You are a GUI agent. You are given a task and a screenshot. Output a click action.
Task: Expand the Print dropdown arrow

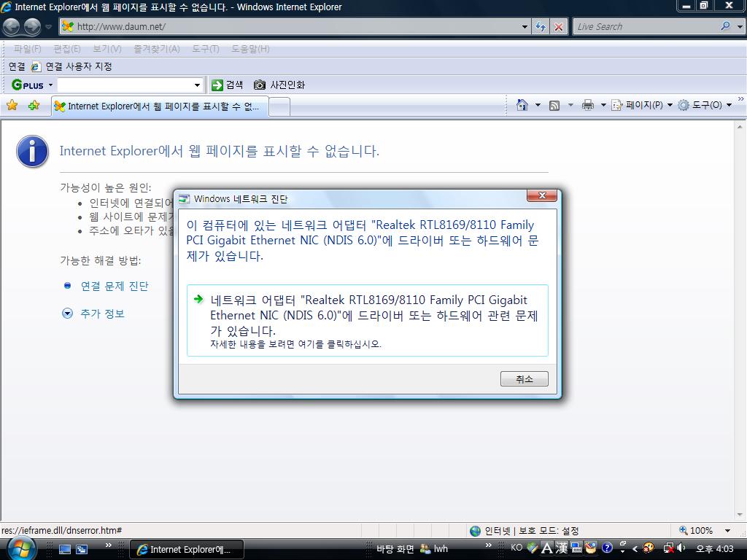click(x=603, y=105)
